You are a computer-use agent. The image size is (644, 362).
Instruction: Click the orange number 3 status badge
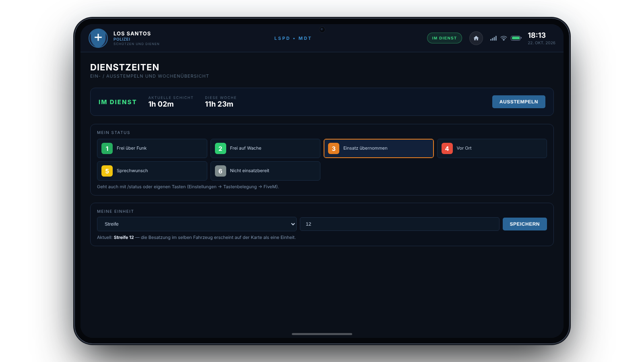334,148
